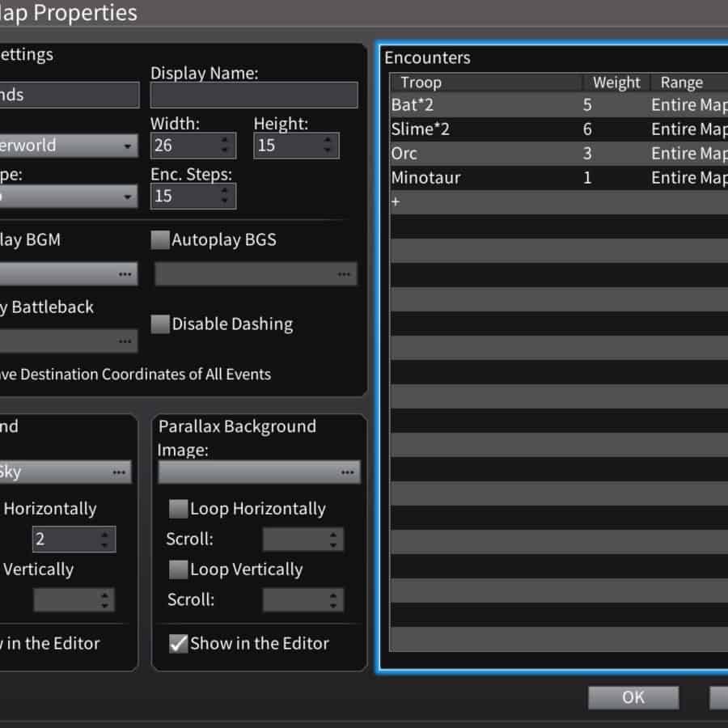
Task: Browse Parallax Background image via ellipsis
Action: click(x=348, y=472)
